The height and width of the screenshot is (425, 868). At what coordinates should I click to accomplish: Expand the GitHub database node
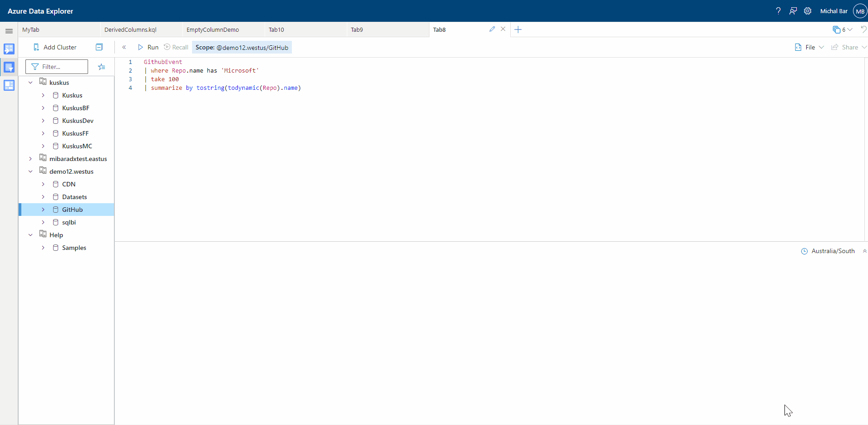43,209
